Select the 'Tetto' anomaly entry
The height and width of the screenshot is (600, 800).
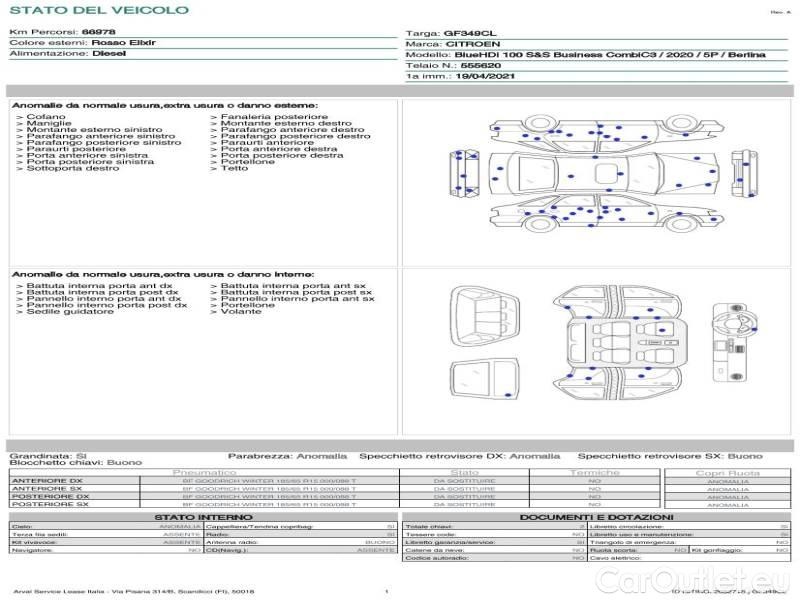[234, 168]
